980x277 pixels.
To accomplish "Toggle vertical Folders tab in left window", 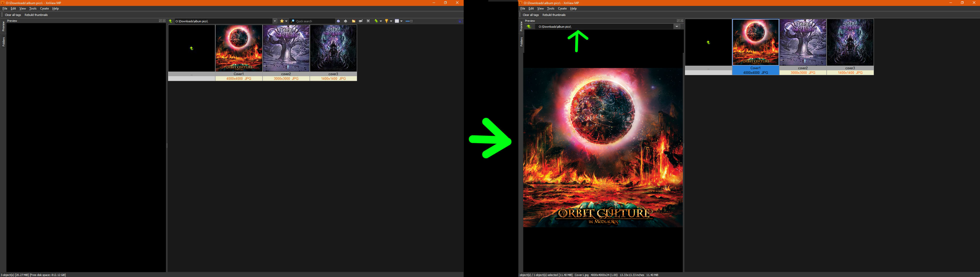I will point(3,42).
